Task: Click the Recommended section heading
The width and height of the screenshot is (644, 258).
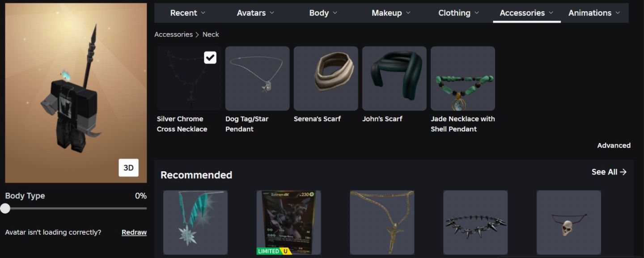Action: coord(196,175)
